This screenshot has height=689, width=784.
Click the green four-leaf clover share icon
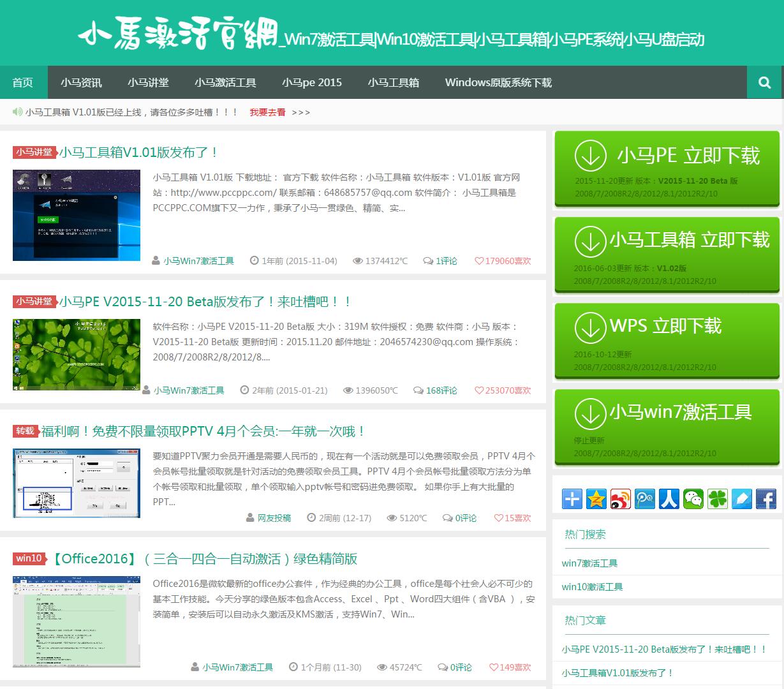[x=718, y=499]
